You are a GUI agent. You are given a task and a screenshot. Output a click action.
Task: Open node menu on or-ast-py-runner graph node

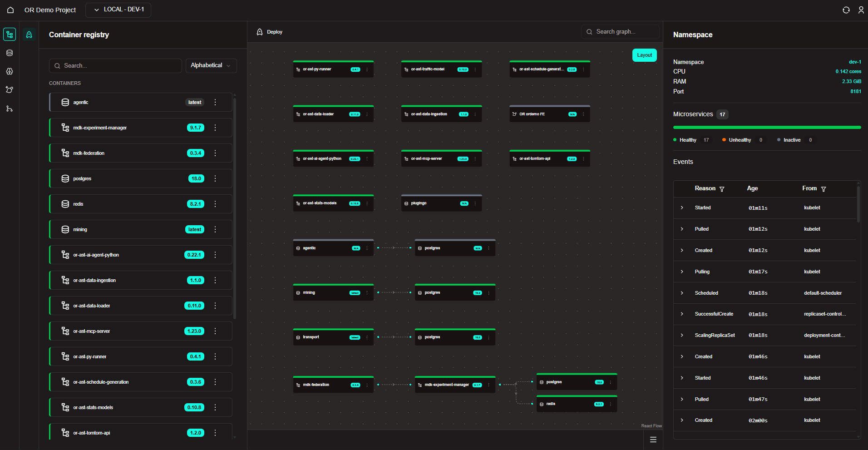367,69
